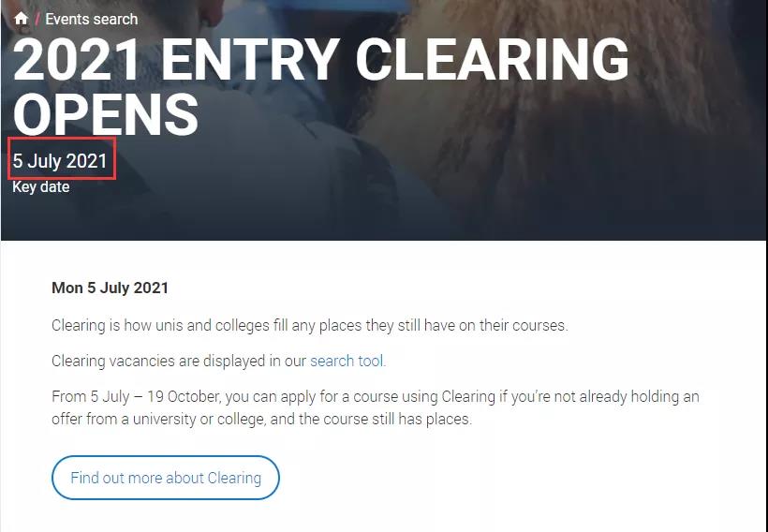The image size is (768, 532).
Task: Click the bold 'Mon 5 July 2021' text
Action: [110, 288]
